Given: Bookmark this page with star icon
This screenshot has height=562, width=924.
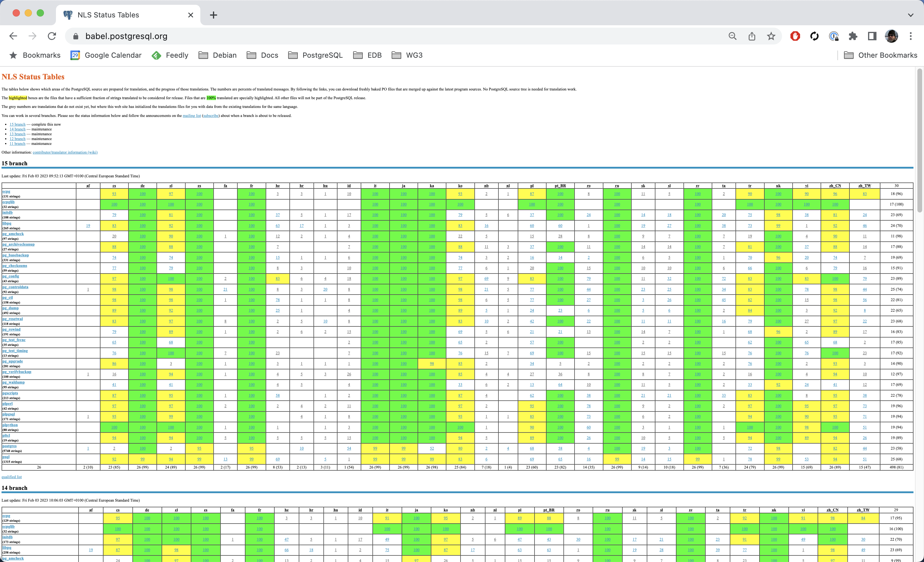Looking at the screenshot, I should [x=771, y=36].
